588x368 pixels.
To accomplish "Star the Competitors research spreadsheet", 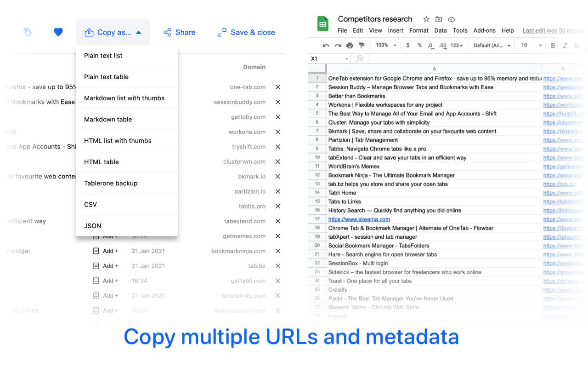I will pyautogui.click(x=426, y=19).
